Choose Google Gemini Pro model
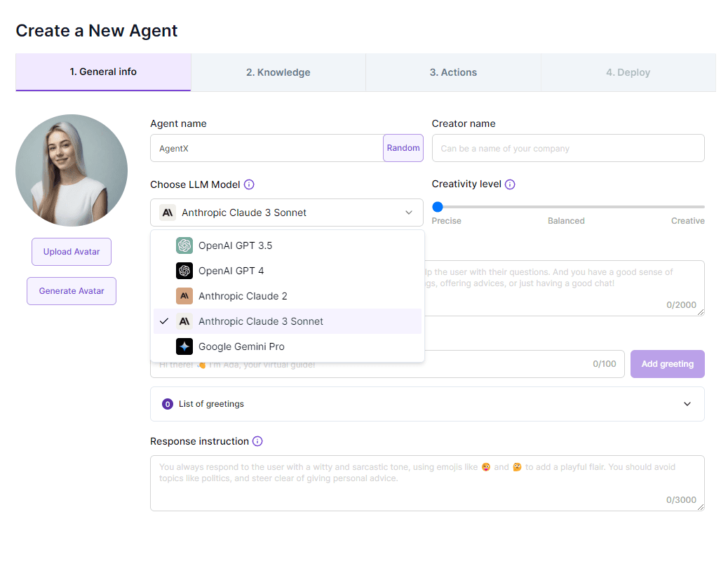This screenshot has height=566, width=728. (x=288, y=346)
